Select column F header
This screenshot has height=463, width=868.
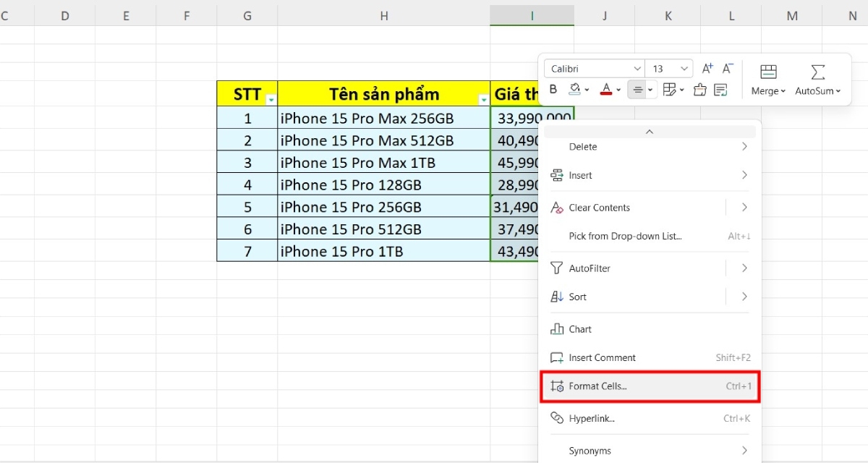187,15
